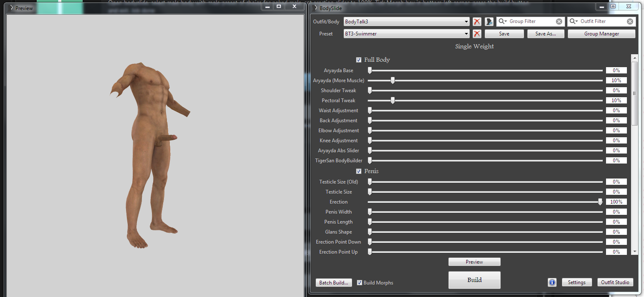
Task: Open the Outfit/Body dropdown showing BodyTalk3
Action: [407, 22]
